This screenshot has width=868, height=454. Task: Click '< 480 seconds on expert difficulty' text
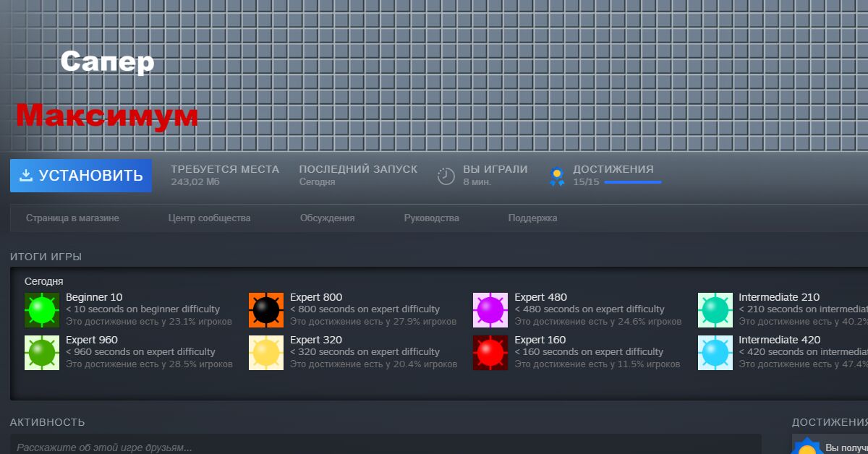(x=590, y=309)
